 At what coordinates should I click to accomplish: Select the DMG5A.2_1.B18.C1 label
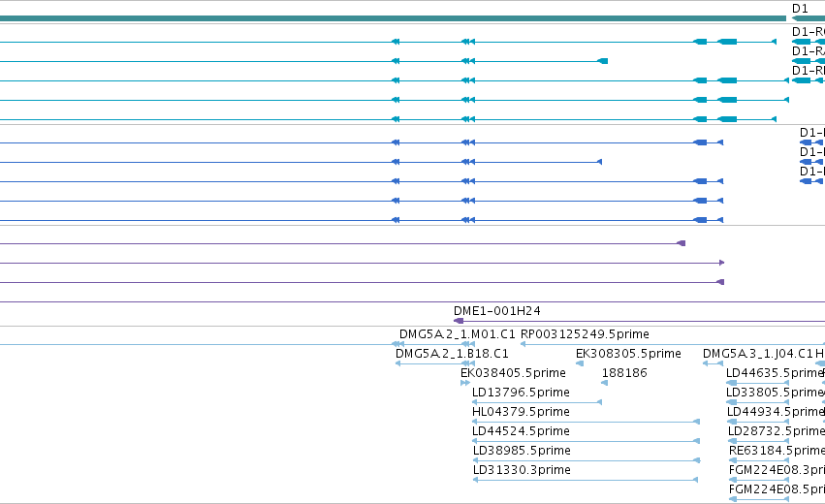452,354
